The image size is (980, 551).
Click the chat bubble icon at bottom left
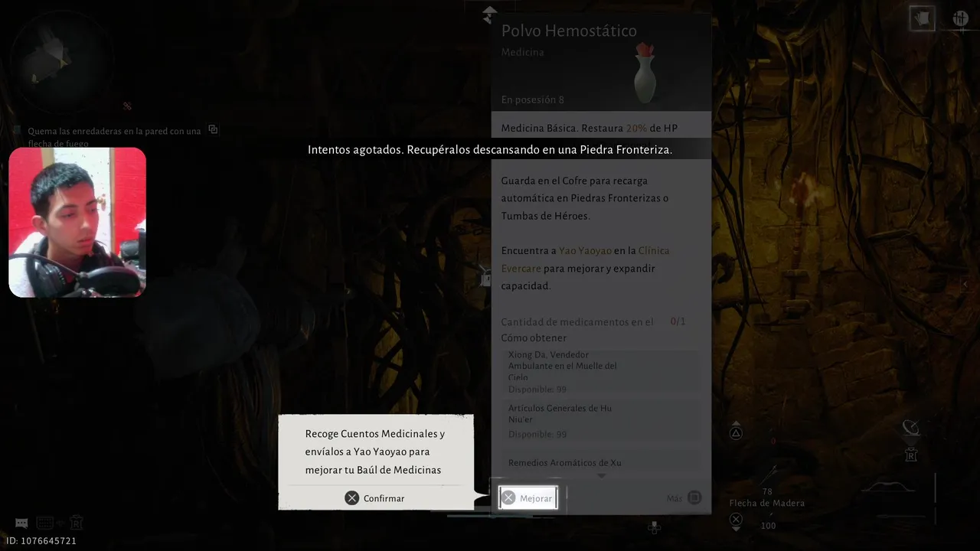pos(21,523)
